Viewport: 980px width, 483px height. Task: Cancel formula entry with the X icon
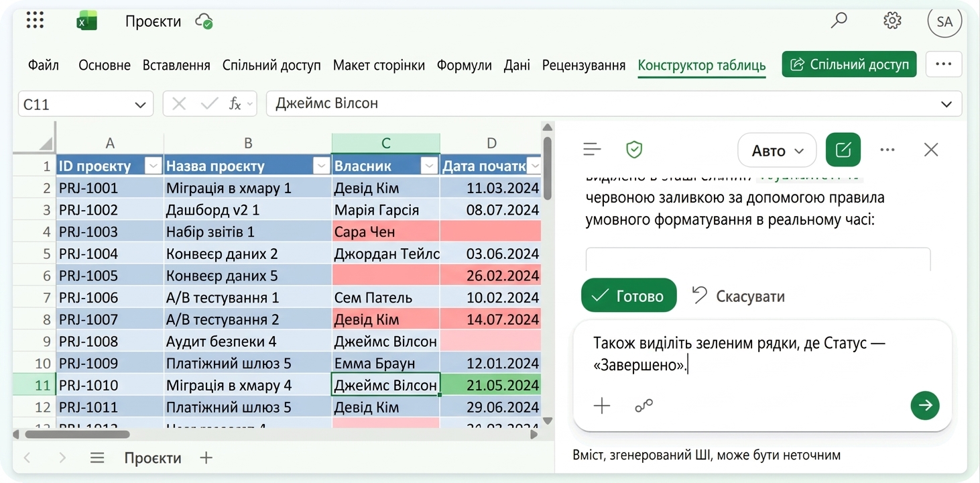point(179,104)
